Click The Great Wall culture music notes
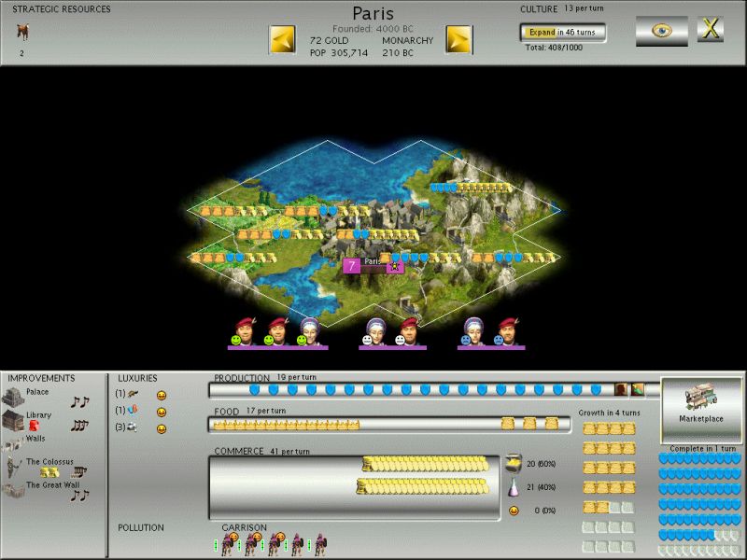Viewport: 747px width, 560px height. point(80,496)
